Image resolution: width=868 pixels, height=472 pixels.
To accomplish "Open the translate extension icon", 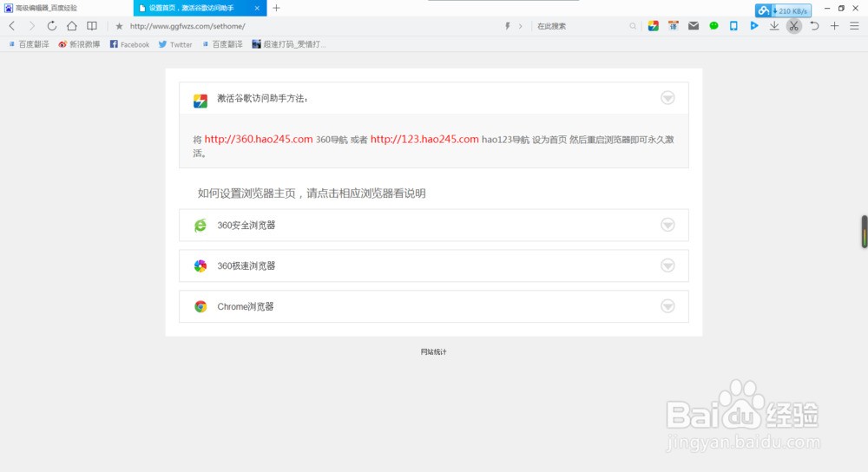I will point(674,26).
